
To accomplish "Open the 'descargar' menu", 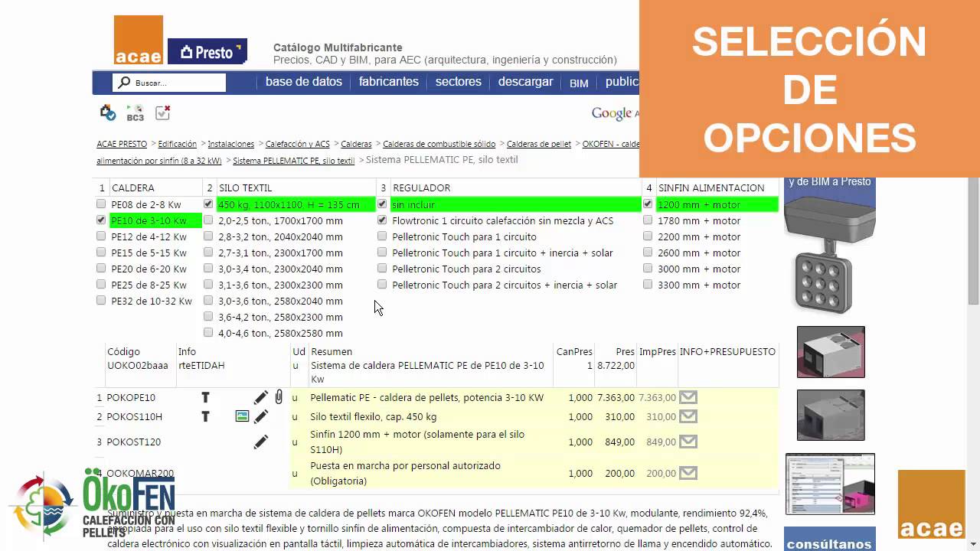I will 525,82.
